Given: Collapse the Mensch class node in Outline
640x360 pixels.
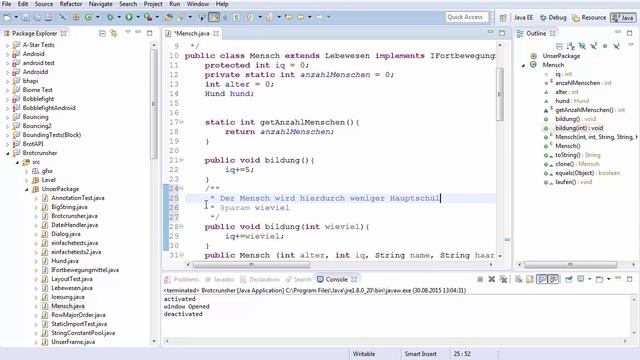Looking at the screenshot, I should 523,65.
